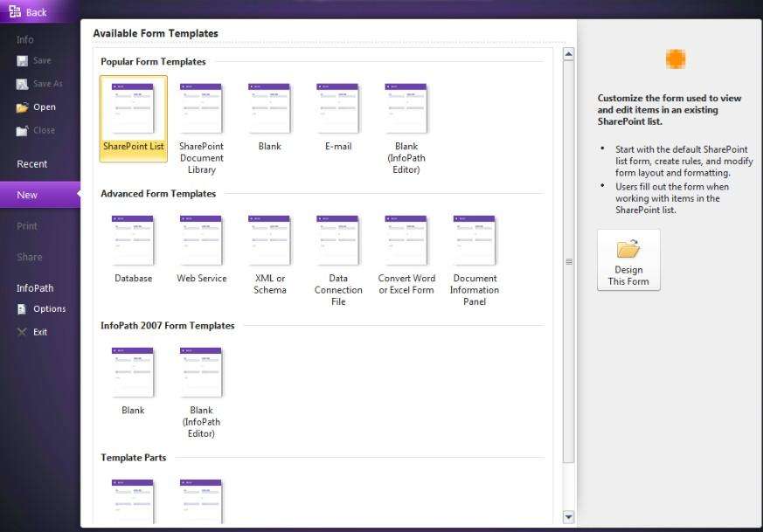Select the SharePoint List template icon
The height and width of the screenshot is (532, 763).
point(133,109)
